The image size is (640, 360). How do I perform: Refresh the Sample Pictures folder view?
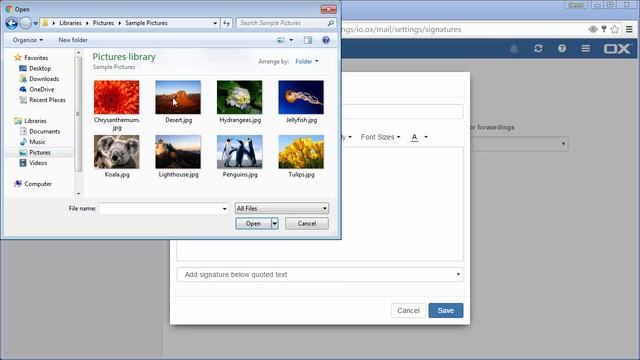pyautogui.click(x=227, y=23)
